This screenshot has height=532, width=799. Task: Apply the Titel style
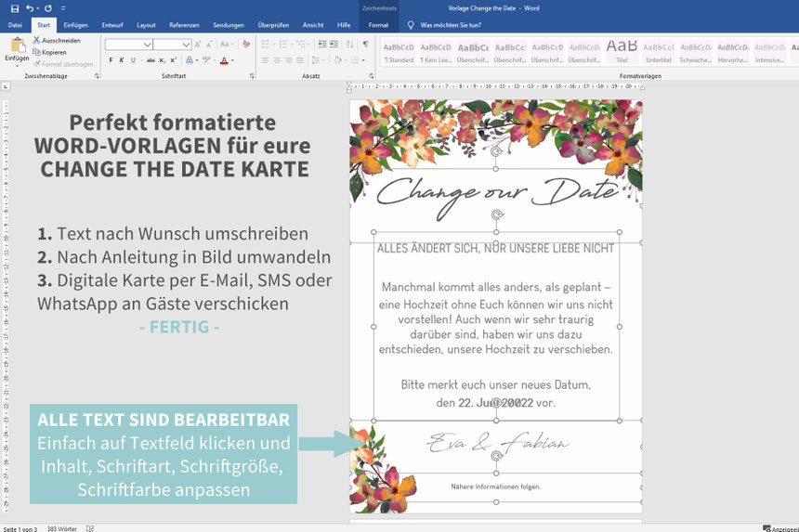point(622,52)
